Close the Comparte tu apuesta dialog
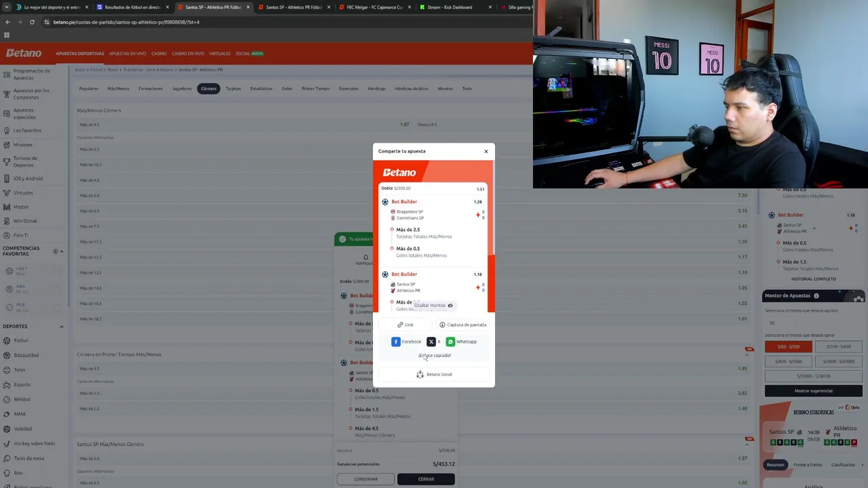The height and width of the screenshot is (488, 868). pyautogui.click(x=486, y=151)
